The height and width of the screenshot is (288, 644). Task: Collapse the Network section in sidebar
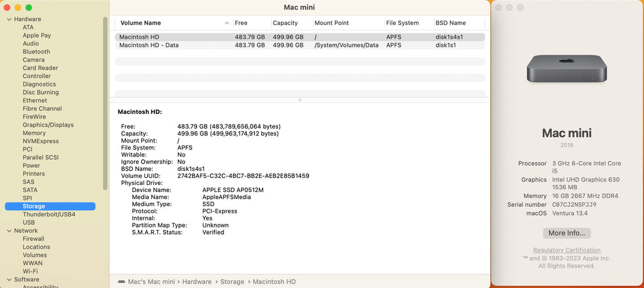pos(9,231)
